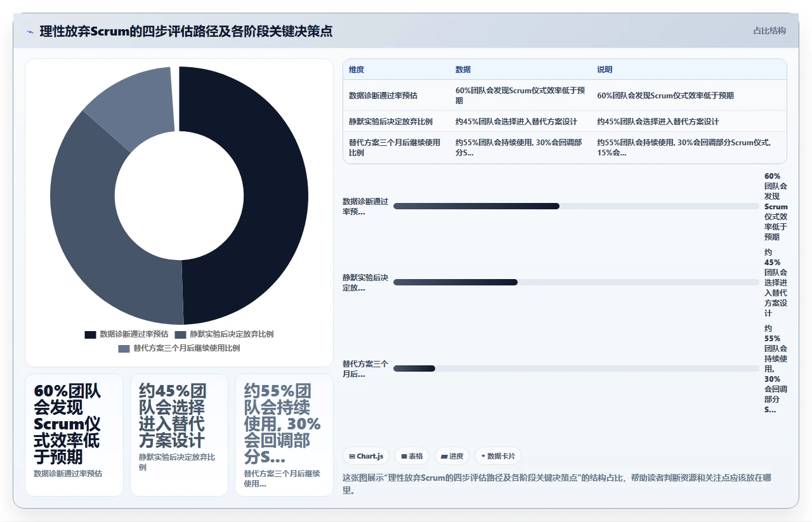Click the description paragraph below the tags

click(x=557, y=484)
